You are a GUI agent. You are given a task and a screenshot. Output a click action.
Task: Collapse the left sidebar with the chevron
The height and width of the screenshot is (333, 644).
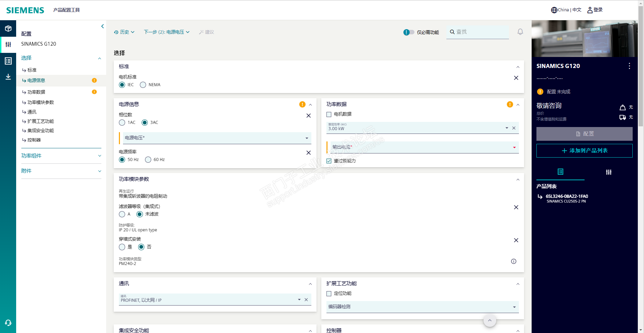point(102,26)
